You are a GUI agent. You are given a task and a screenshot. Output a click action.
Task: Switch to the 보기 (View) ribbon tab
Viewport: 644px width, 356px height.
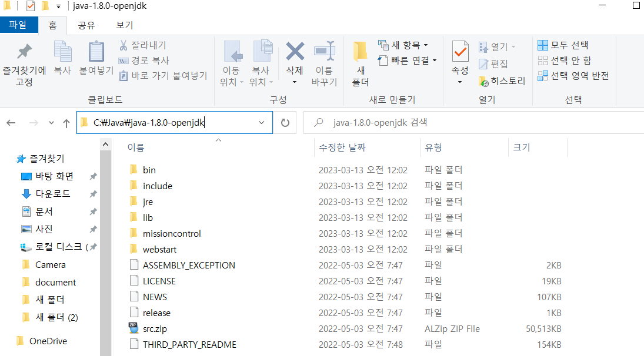tap(125, 25)
